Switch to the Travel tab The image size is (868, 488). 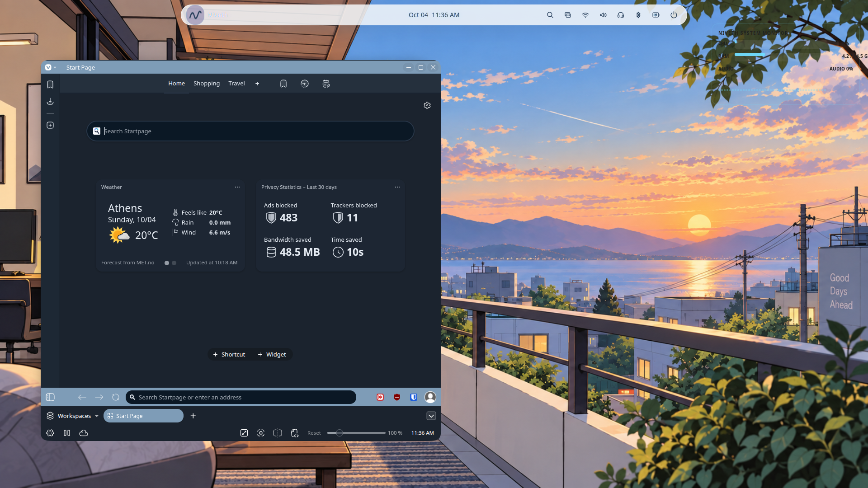coord(236,84)
